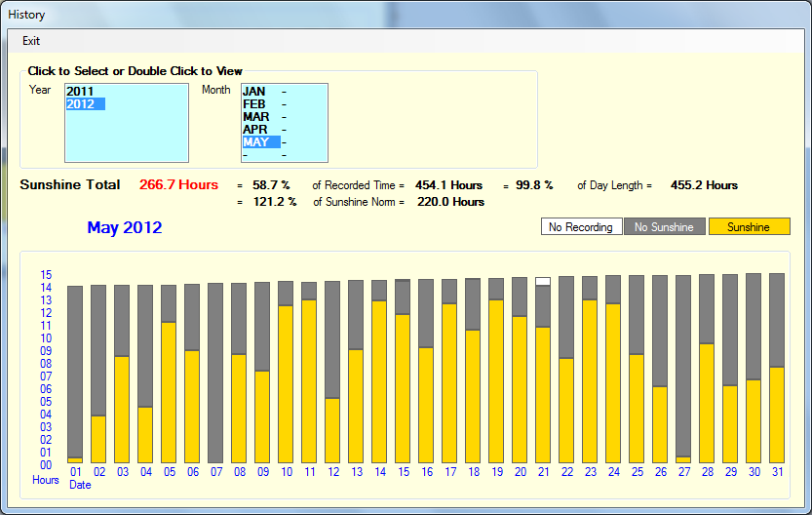Click the red 266.7 Hours sunshine total

pyautogui.click(x=178, y=185)
